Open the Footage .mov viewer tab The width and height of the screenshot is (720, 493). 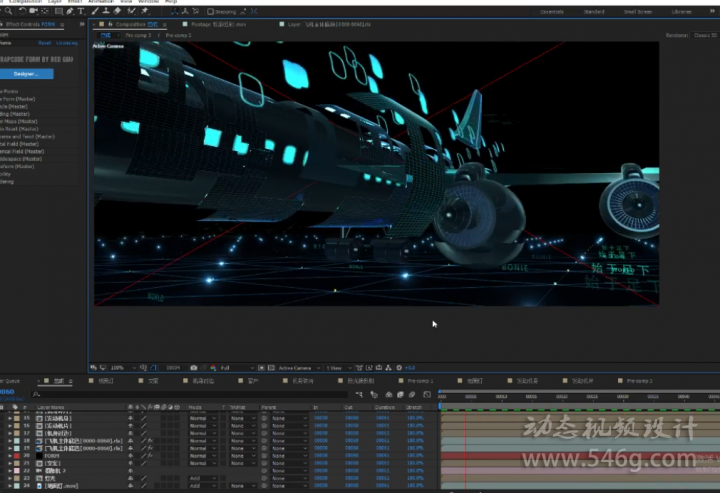click(x=218, y=24)
